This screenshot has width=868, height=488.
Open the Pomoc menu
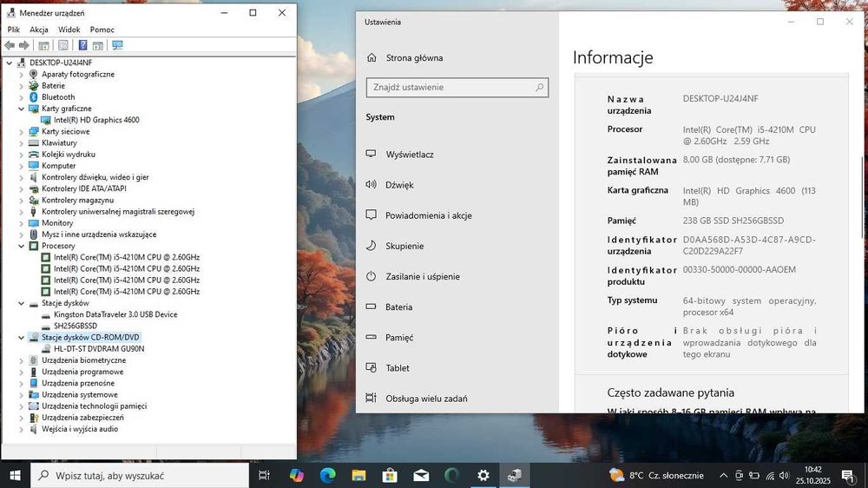click(102, 30)
